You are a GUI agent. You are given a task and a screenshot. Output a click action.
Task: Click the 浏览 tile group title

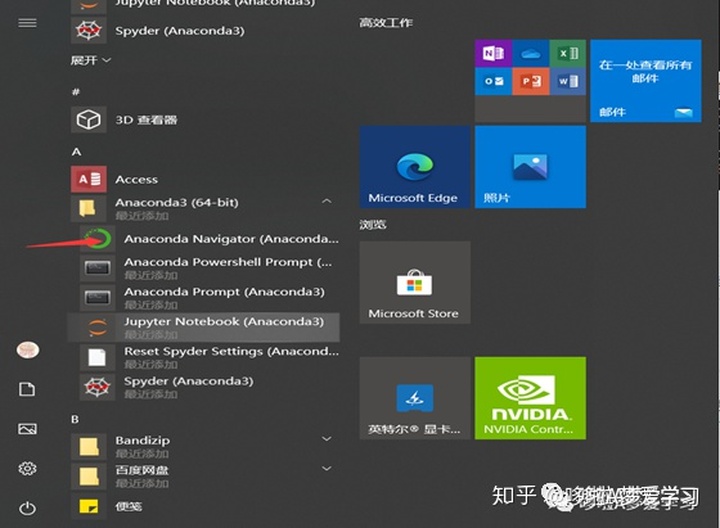tap(373, 225)
